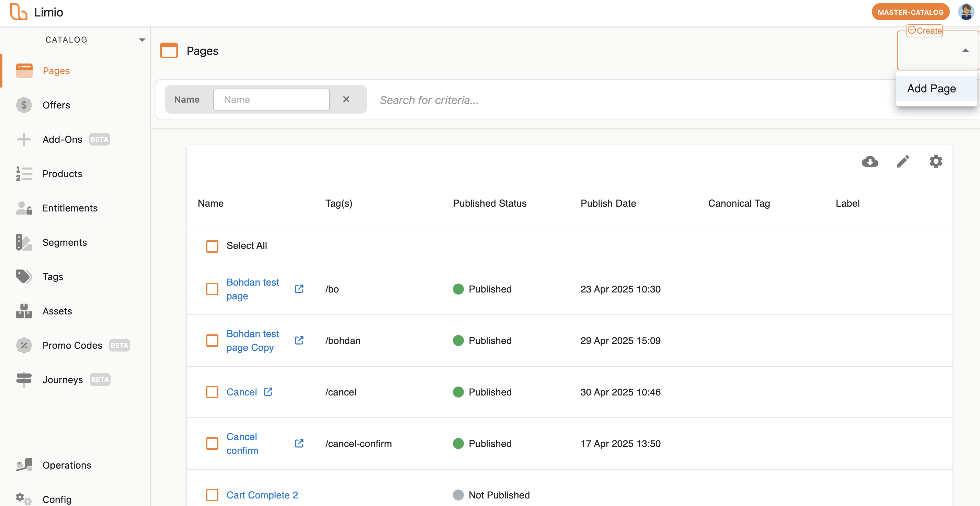Open the Cancel confirm link
980x506 pixels.
click(242, 444)
